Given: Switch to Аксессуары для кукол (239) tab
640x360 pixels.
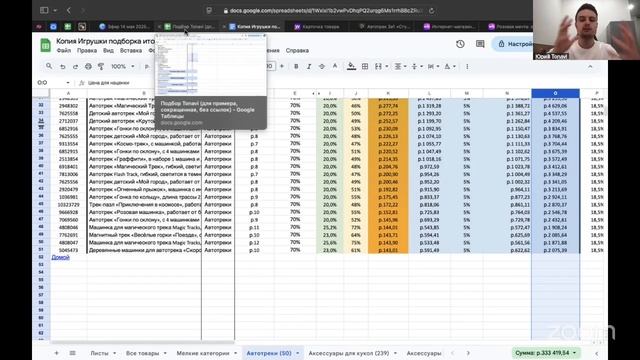Looking at the screenshot, I should click(349, 353).
